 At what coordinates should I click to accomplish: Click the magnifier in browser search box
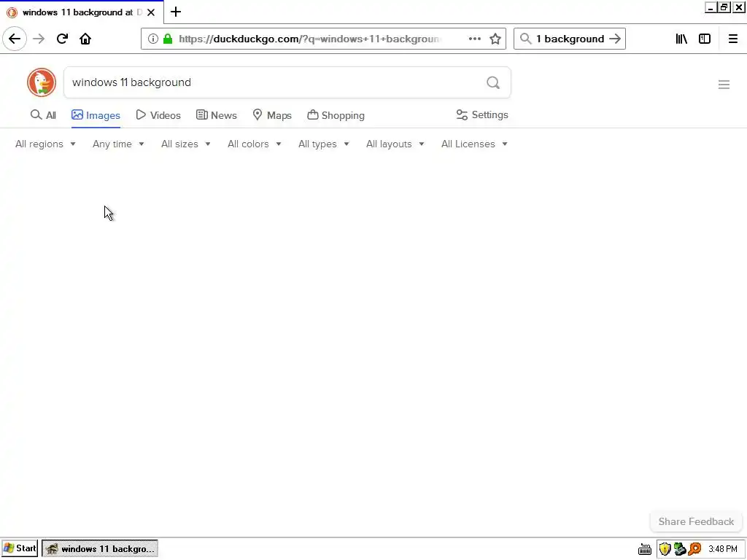tap(525, 39)
